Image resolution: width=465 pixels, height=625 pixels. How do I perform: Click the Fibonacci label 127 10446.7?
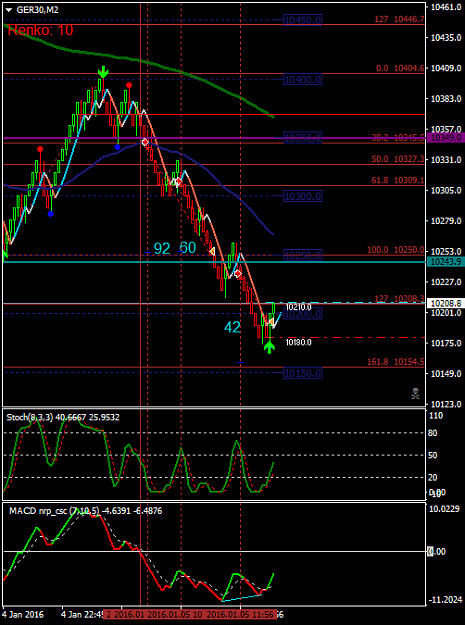tap(400, 19)
